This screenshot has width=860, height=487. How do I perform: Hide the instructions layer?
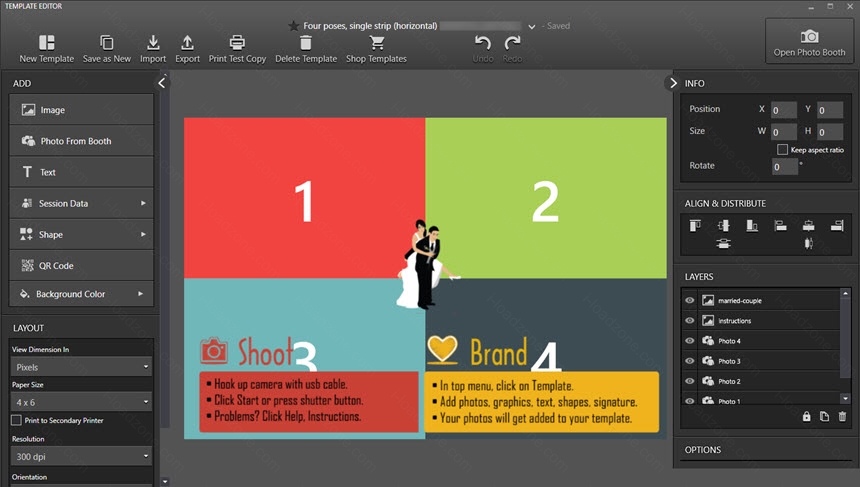click(x=690, y=321)
